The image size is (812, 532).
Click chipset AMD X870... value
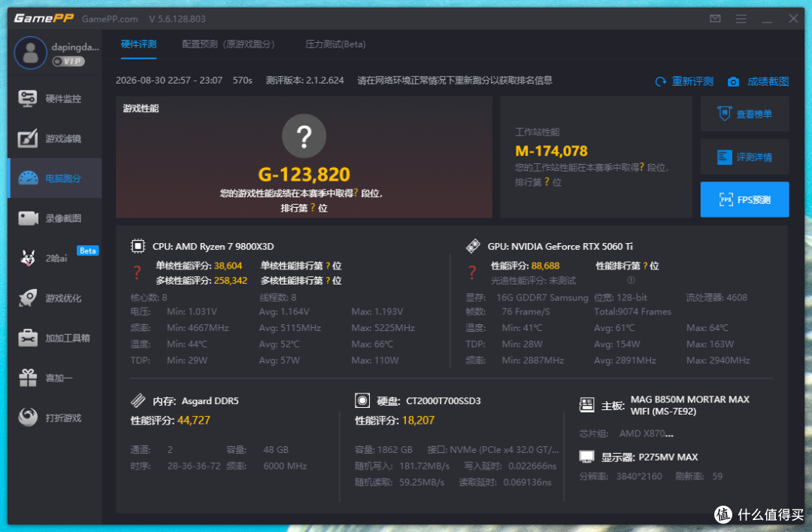[647, 433]
